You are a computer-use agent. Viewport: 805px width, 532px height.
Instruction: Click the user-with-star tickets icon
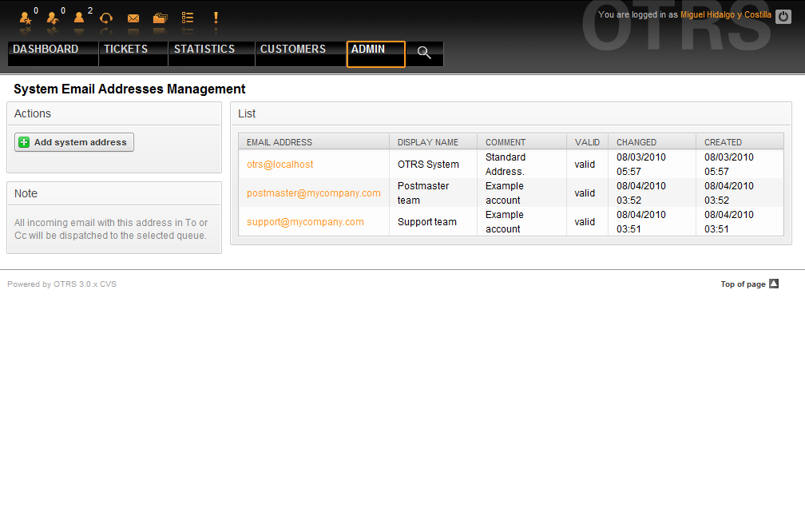click(x=26, y=18)
